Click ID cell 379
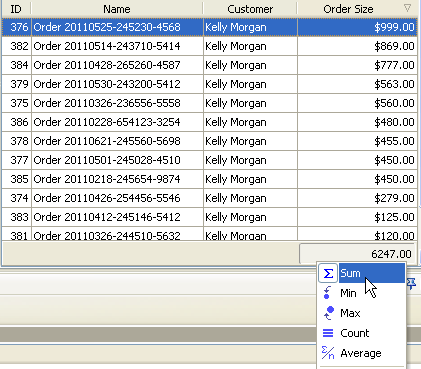This screenshot has width=421, height=369. (17, 84)
